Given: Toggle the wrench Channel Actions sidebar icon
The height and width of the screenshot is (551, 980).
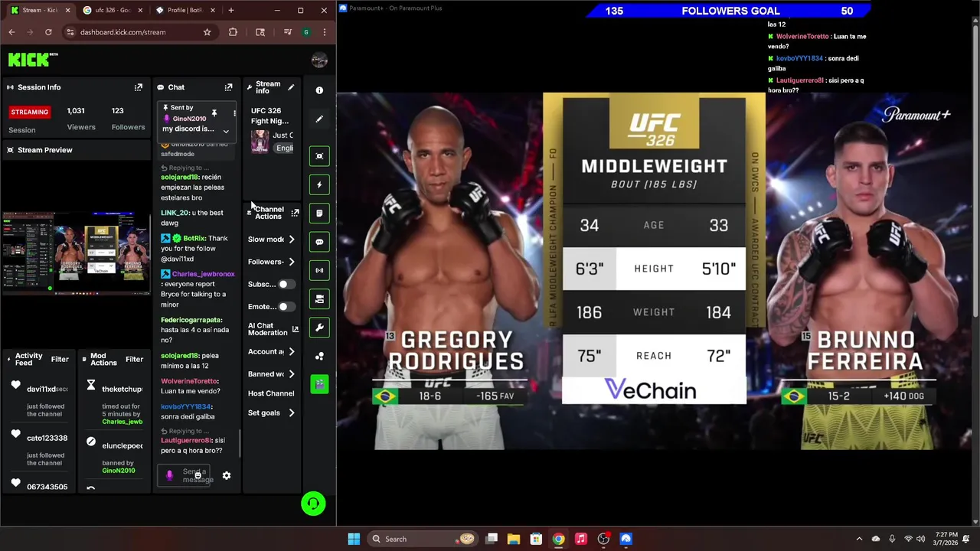Looking at the screenshot, I should [x=319, y=328].
